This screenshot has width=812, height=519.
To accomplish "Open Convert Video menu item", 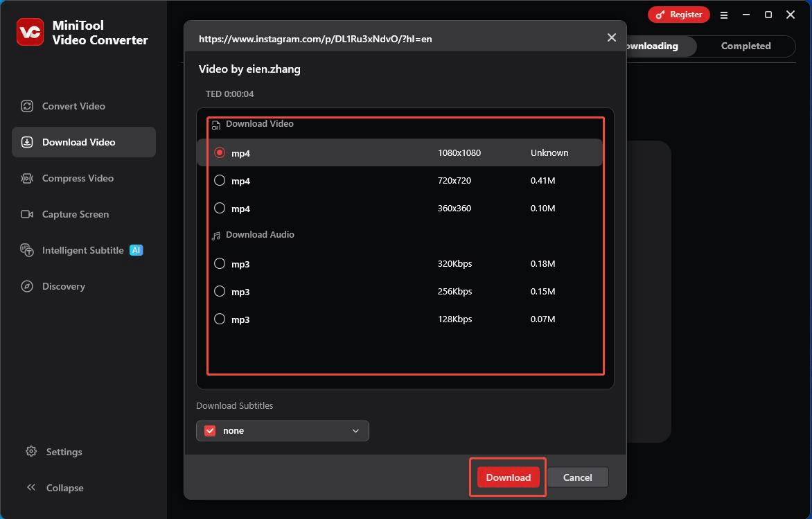I will pyautogui.click(x=84, y=106).
